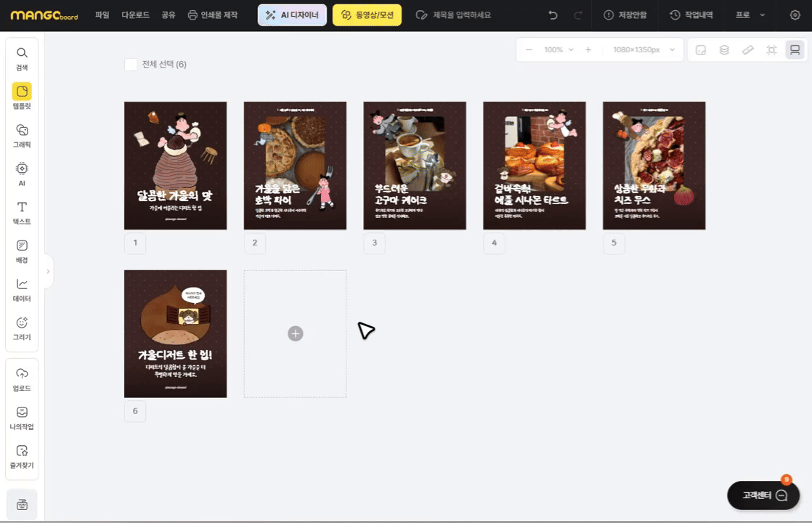Image resolution: width=812 pixels, height=523 pixels.
Task: Open the 배경 (Background) panel
Action: pos(22,251)
